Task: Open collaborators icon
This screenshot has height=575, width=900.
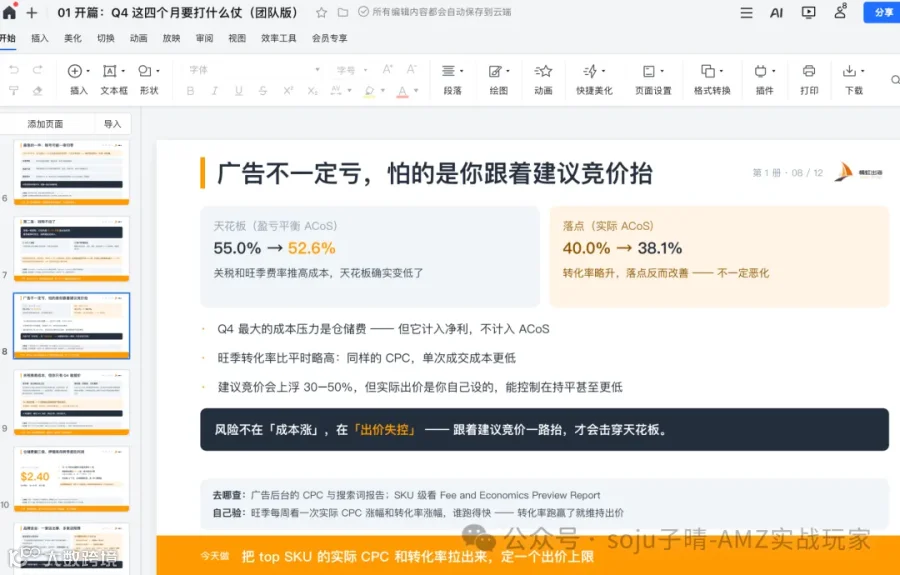Action: 840,11
